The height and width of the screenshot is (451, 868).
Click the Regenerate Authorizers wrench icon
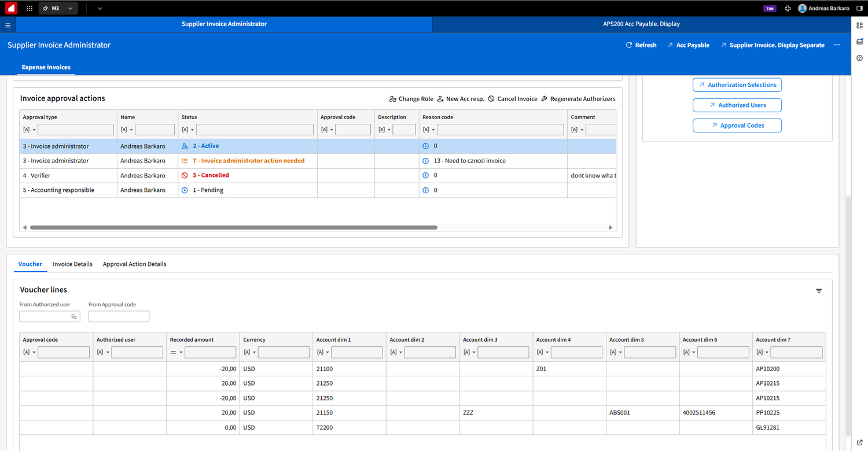(543, 98)
